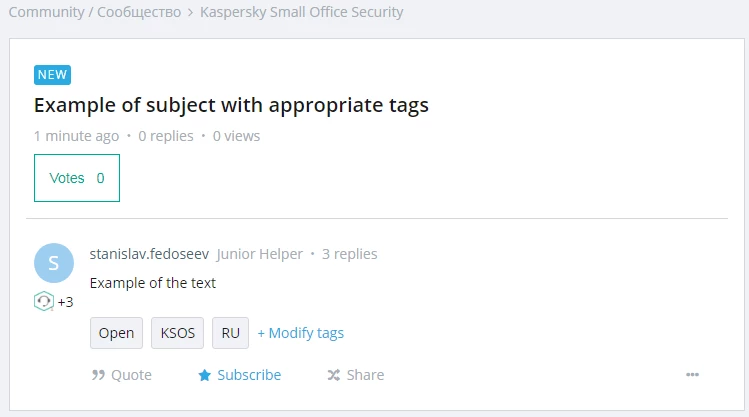The height and width of the screenshot is (417, 749).
Task: Click the Votes box
Action: [x=77, y=178]
